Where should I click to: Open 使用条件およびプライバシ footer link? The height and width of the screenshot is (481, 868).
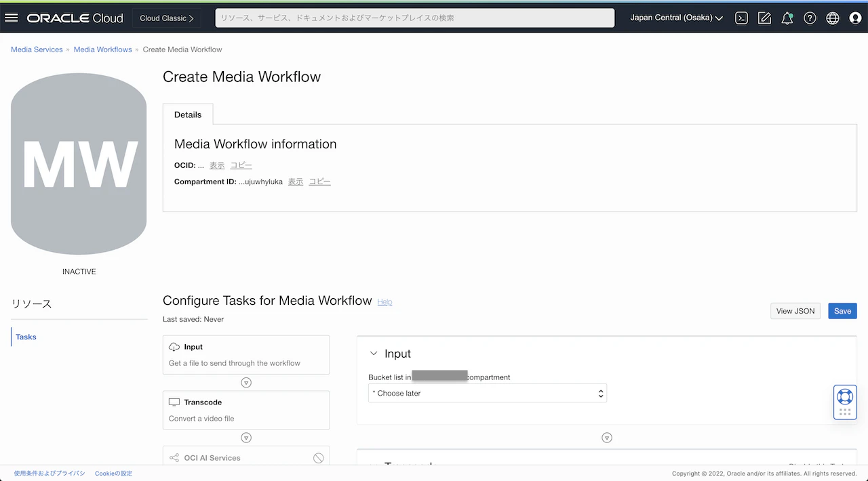[x=50, y=473]
